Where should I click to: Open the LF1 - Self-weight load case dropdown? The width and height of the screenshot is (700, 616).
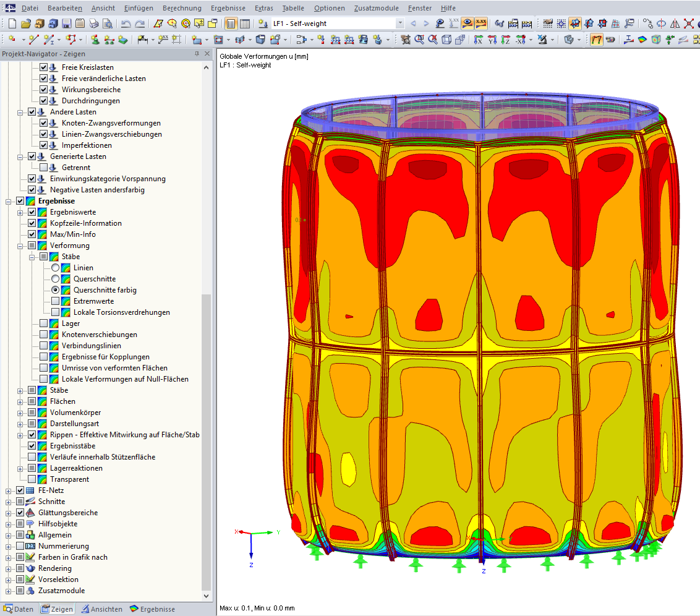point(399,24)
